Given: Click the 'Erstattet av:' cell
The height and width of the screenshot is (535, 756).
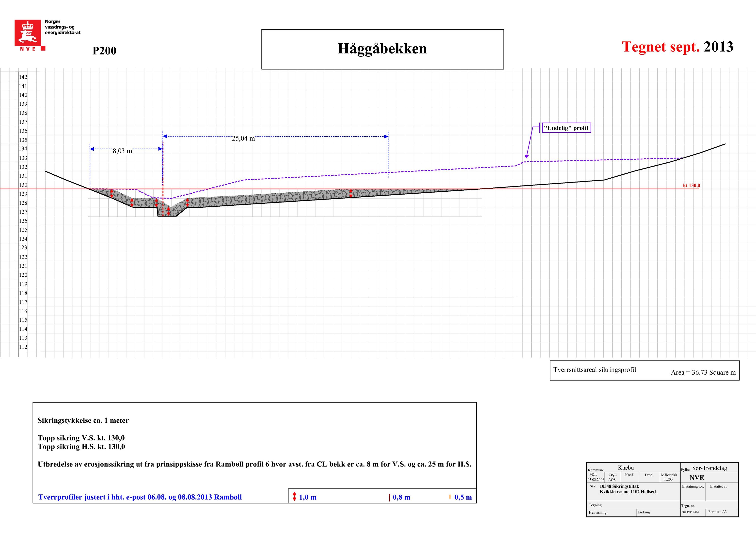Looking at the screenshot, I should 722,491.
